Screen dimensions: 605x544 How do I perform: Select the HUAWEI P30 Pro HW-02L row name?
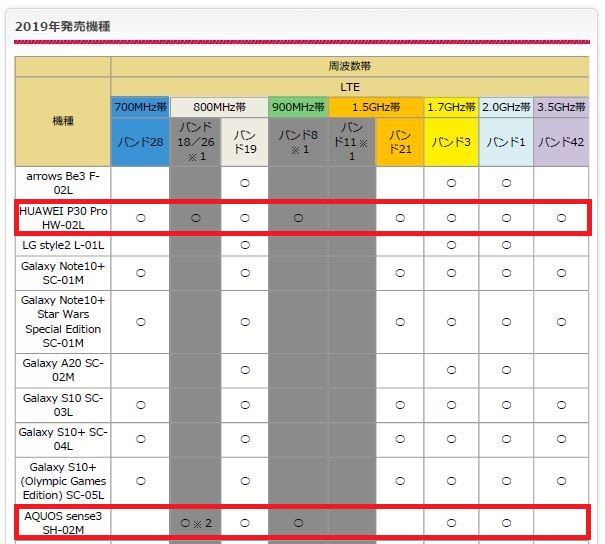(x=63, y=218)
